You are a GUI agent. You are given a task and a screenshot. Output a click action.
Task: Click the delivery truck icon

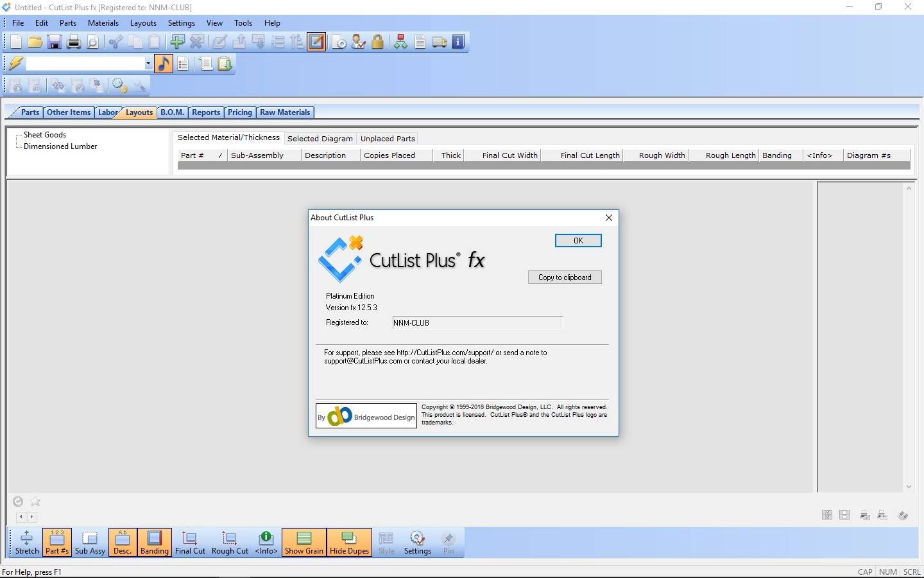coord(440,42)
